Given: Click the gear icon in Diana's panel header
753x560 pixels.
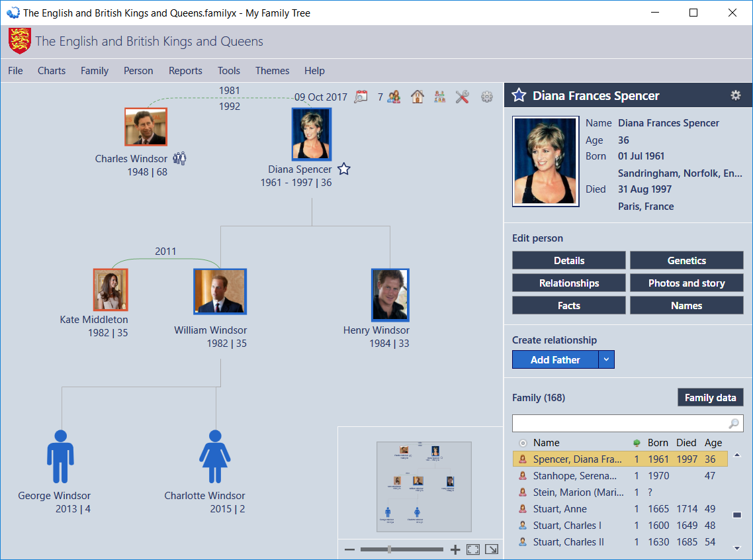Looking at the screenshot, I should [735, 95].
